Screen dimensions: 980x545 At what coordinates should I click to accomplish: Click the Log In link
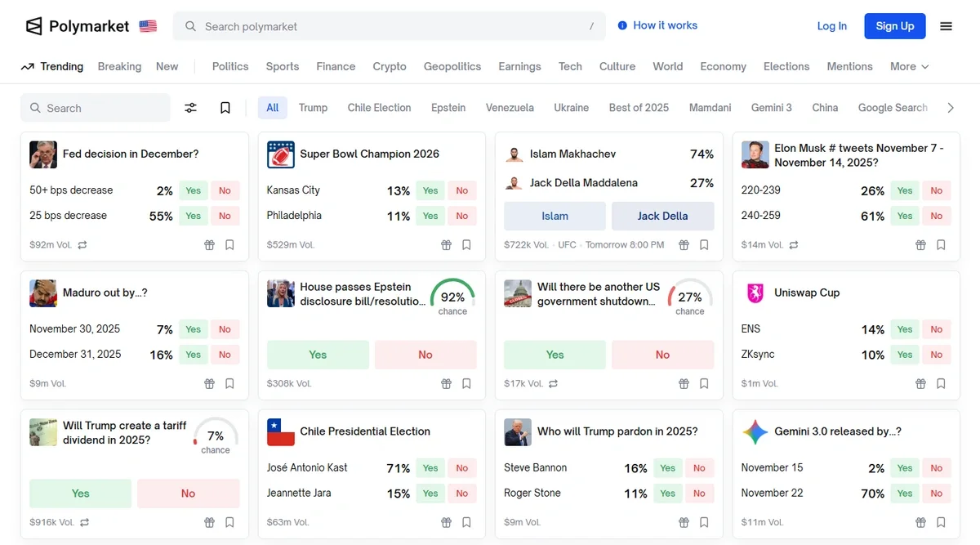point(831,25)
